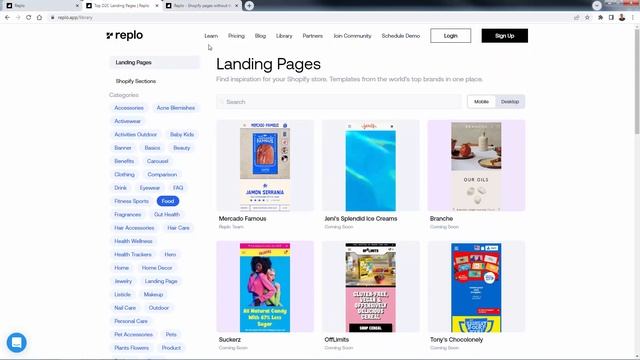Open the Branche template thumbnail

coord(476,165)
